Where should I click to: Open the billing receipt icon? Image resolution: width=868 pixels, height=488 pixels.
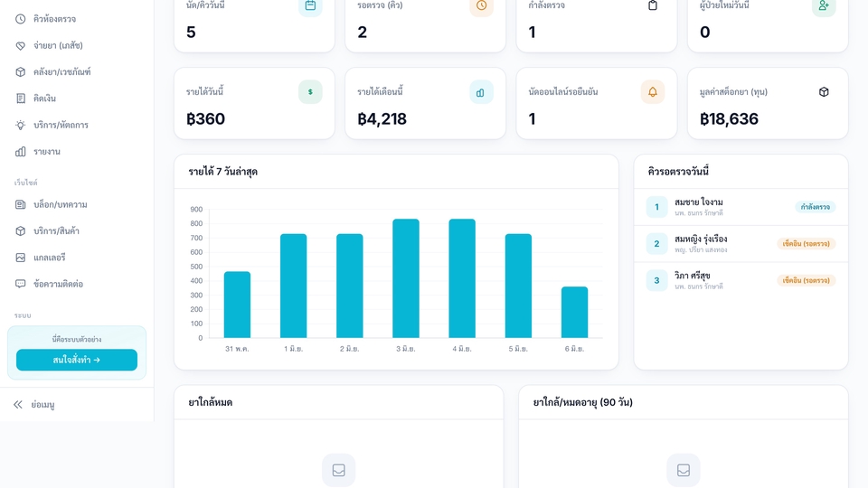tap(21, 99)
